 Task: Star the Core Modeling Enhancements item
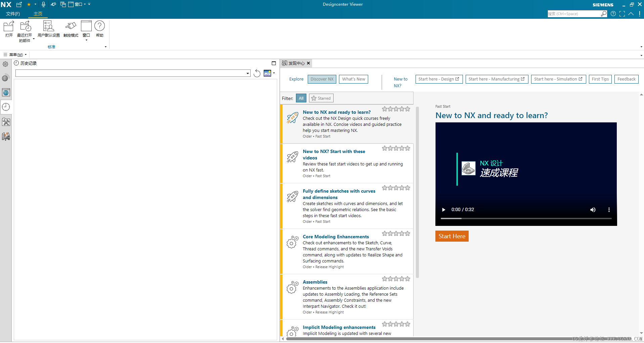396,234
